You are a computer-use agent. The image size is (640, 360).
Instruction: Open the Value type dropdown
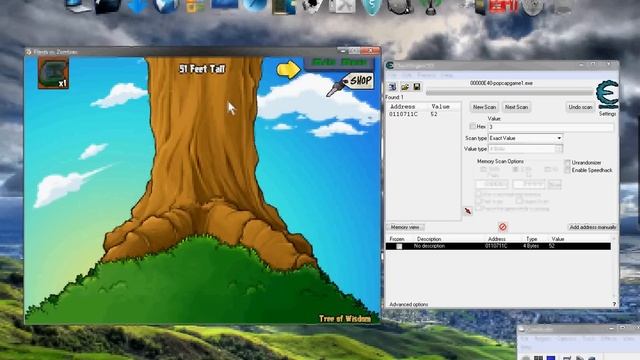pyautogui.click(x=526, y=149)
